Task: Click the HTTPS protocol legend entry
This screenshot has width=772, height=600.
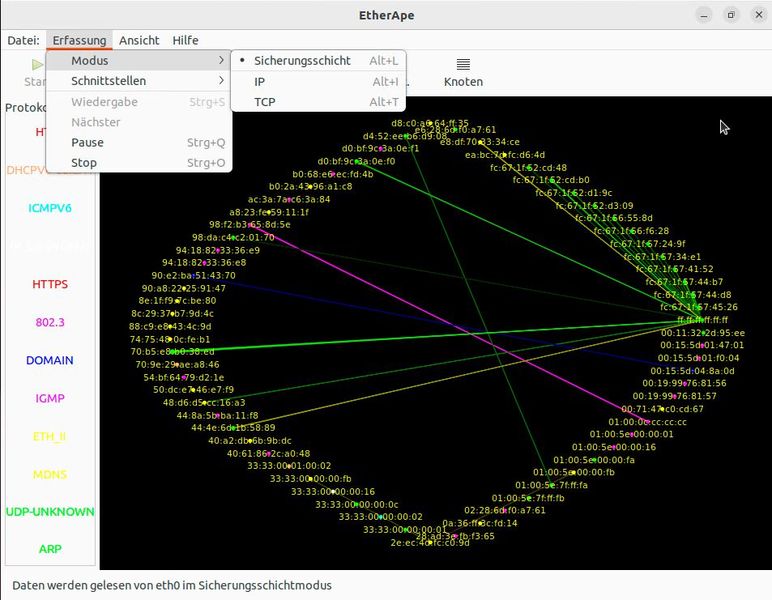Action: (50, 284)
